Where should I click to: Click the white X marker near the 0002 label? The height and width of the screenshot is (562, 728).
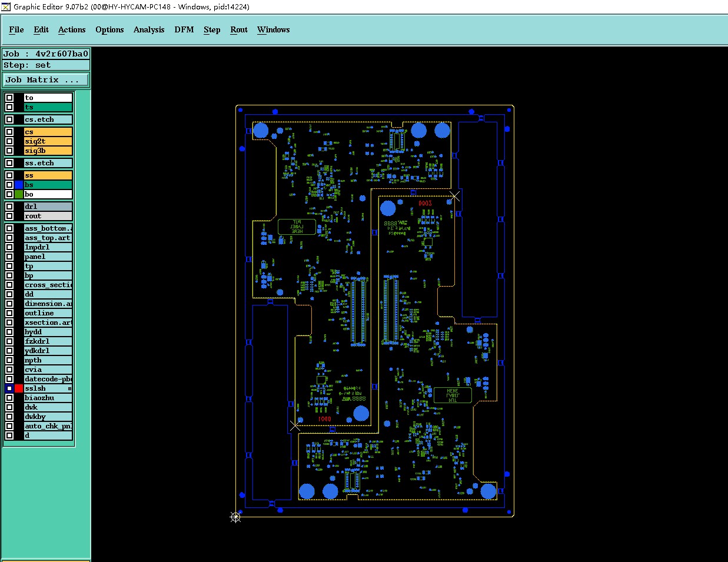pyautogui.click(x=455, y=196)
